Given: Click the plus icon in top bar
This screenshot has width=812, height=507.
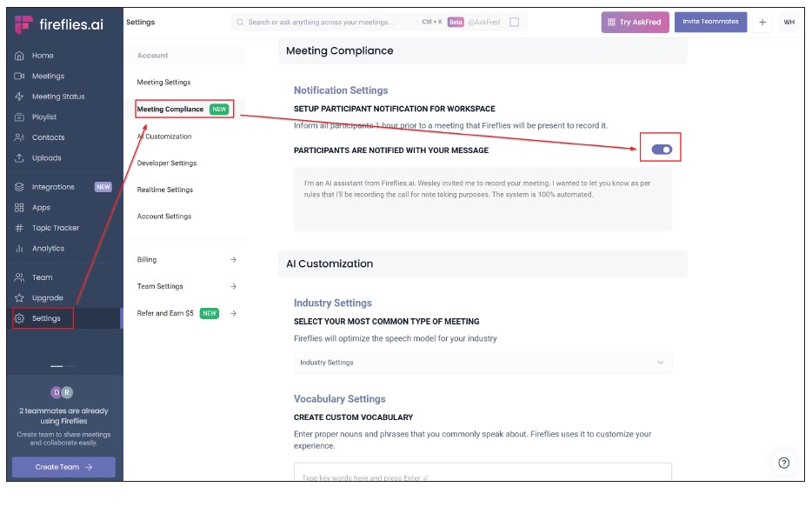Looking at the screenshot, I should pyautogui.click(x=762, y=23).
